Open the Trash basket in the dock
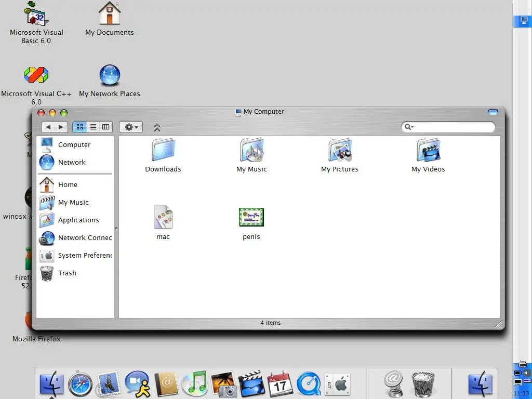Screen dimensions: 532x399 (x=423, y=384)
